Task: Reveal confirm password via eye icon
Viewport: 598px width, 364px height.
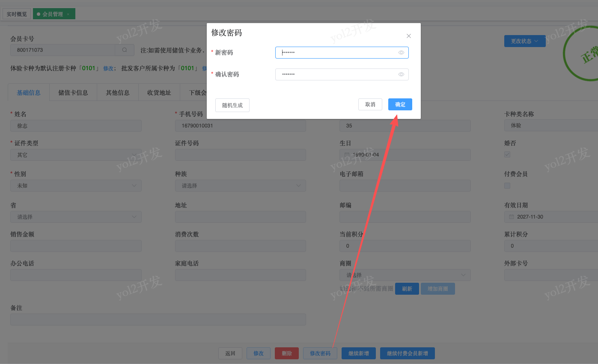Action: (401, 74)
